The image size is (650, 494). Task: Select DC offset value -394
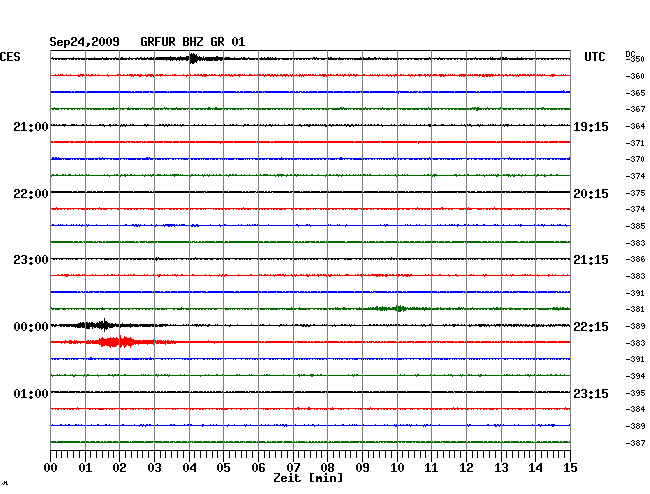point(635,376)
